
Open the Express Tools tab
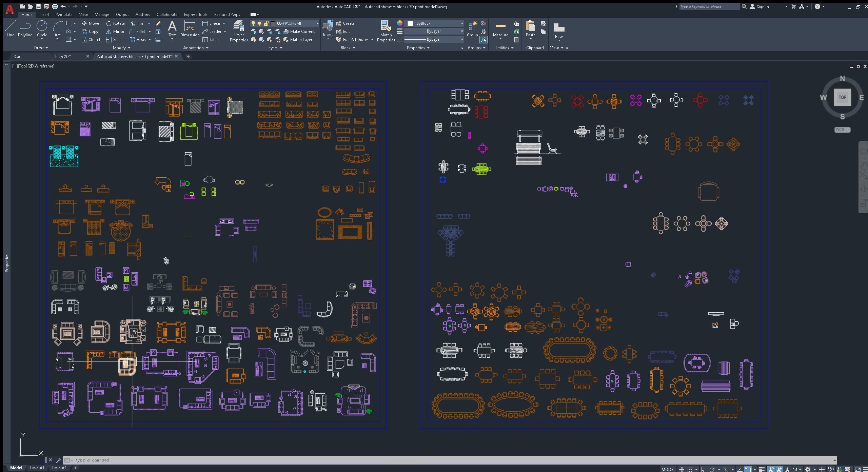[x=196, y=15]
